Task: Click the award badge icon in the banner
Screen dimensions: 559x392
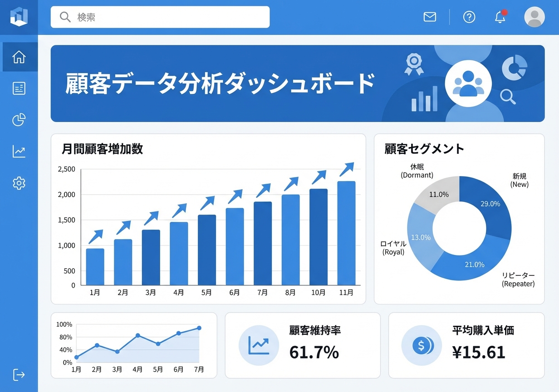Action: click(413, 64)
